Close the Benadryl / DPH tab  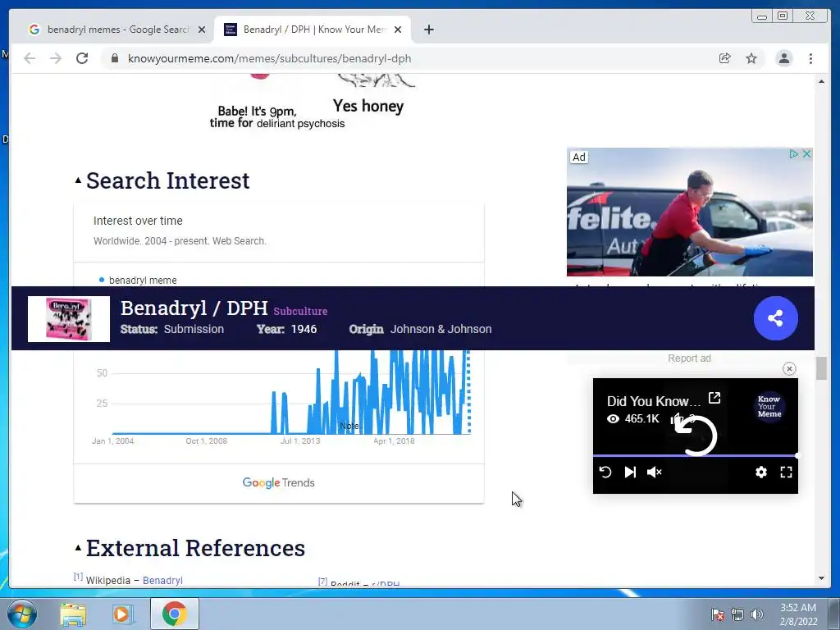[398, 30]
